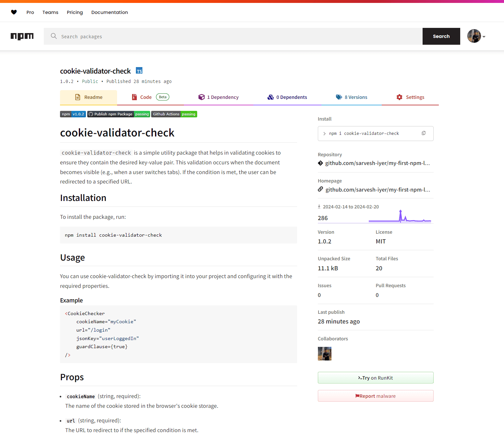Open the collaborator avatar thumbnail
Screen dimensions: 504x436
pos(325,354)
